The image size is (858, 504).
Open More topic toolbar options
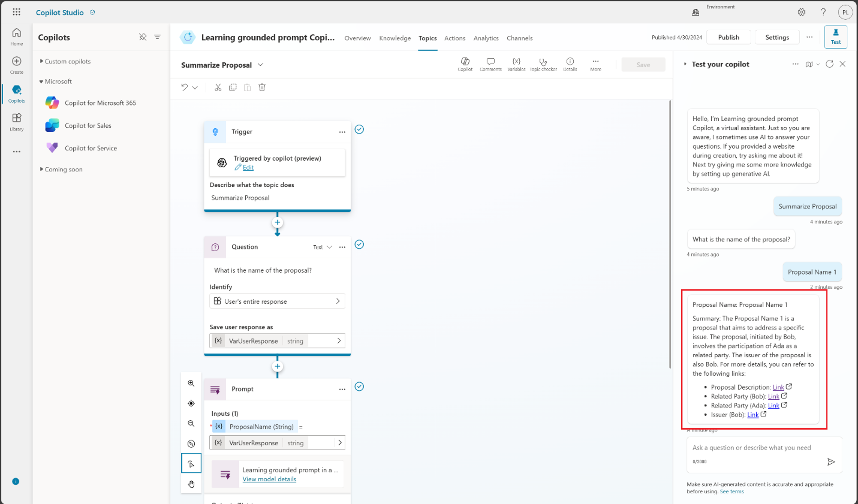pos(595,64)
